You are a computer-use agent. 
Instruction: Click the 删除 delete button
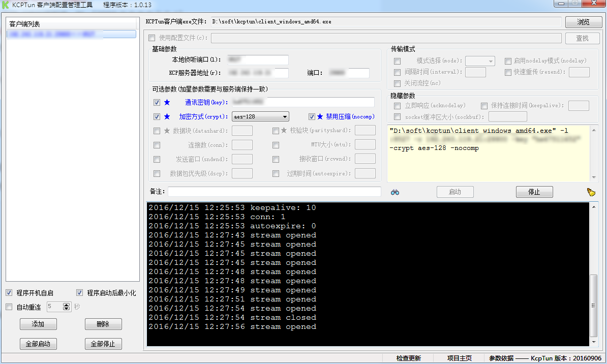[x=103, y=324]
